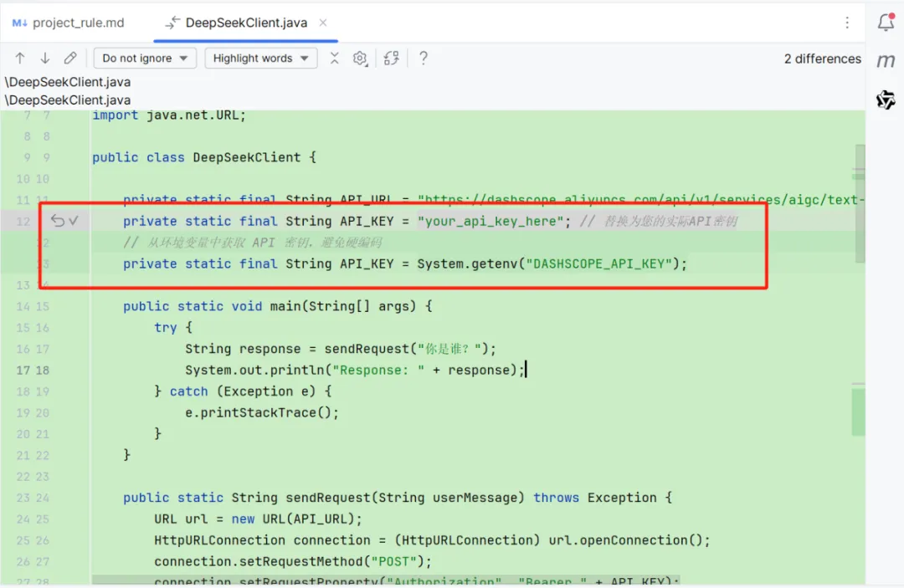904x588 pixels.
Task: Open notifications bell icon
Action: click(x=886, y=23)
